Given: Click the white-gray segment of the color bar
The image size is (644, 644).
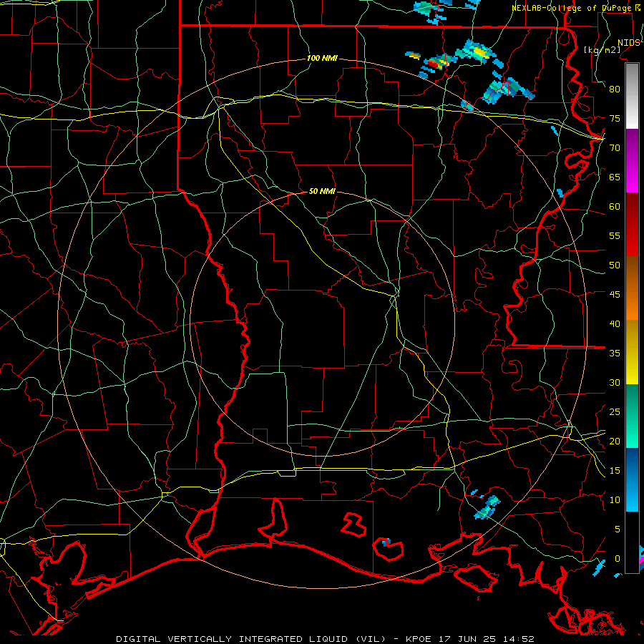Looking at the screenshot, I should pyautogui.click(x=632, y=97).
